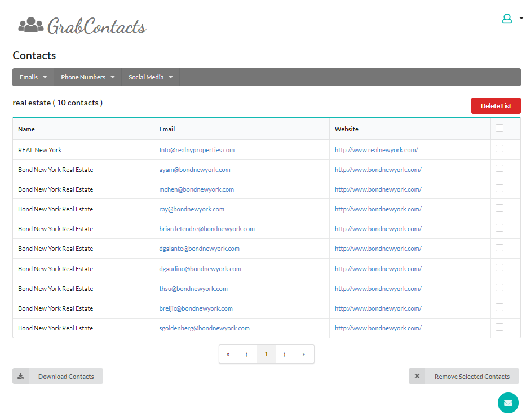Check the box for the REAL New York row
This screenshot has height=420, width=526.
(500, 149)
